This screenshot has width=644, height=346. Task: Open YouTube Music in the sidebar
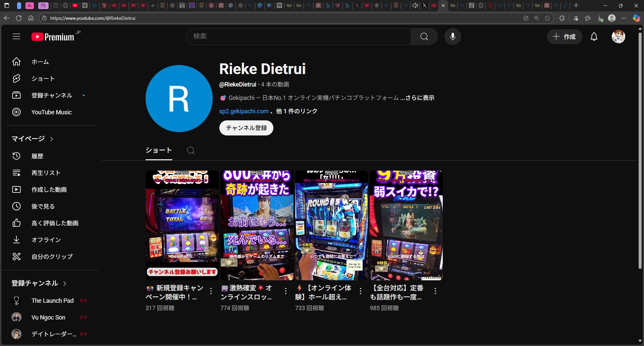[52, 112]
